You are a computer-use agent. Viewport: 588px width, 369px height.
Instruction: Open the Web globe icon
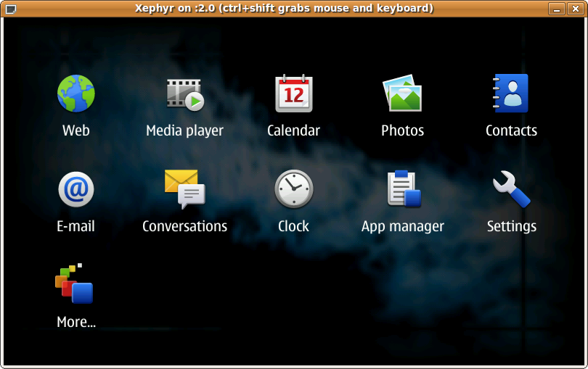coord(76,94)
